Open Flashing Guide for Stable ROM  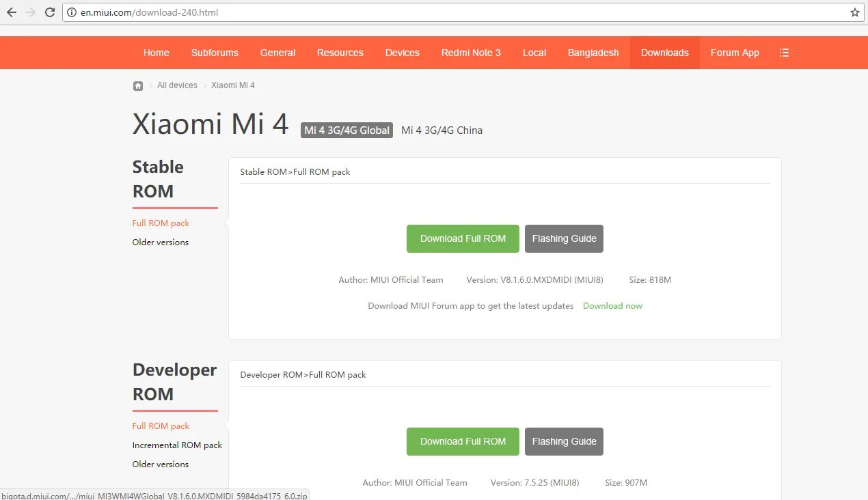[564, 238]
